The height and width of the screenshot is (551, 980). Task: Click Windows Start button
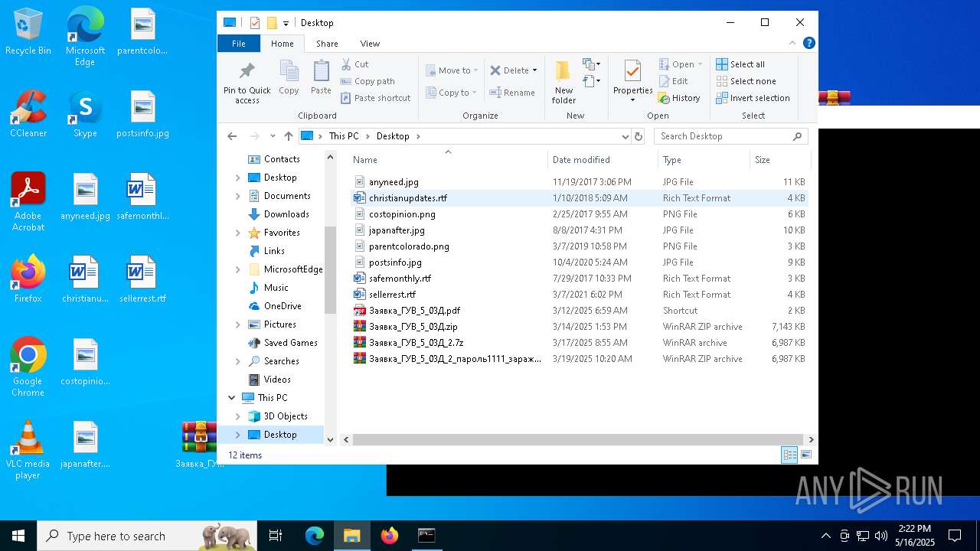tap(18, 536)
